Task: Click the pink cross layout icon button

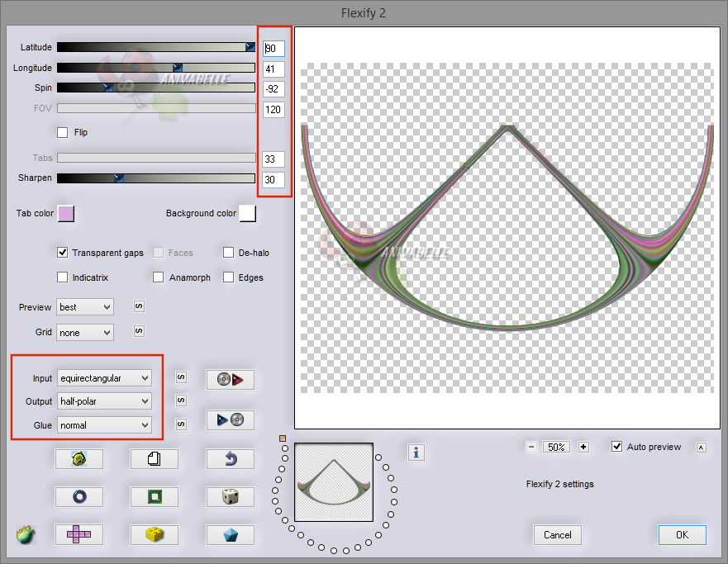Action: 79,535
